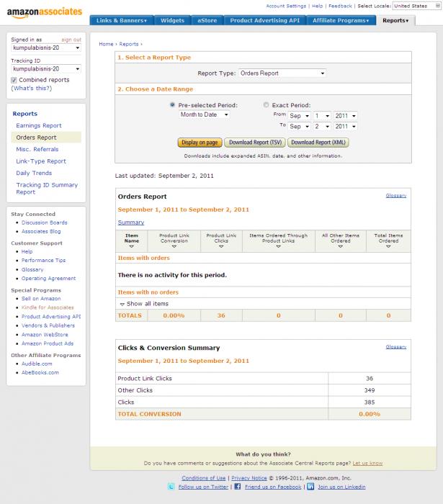443x504 pixels.
Task: Click Download Report (TSV) button
Action: [x=254, y=143]
